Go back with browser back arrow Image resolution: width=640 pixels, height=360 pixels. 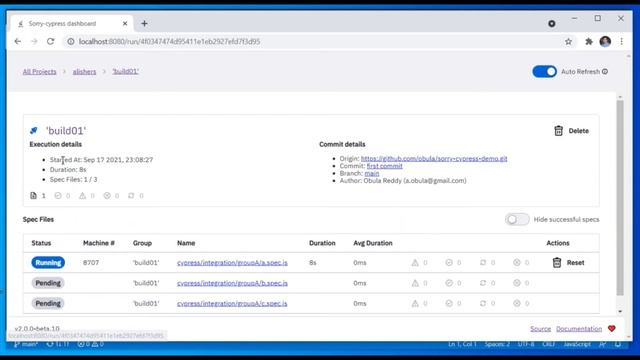point(18,41)
